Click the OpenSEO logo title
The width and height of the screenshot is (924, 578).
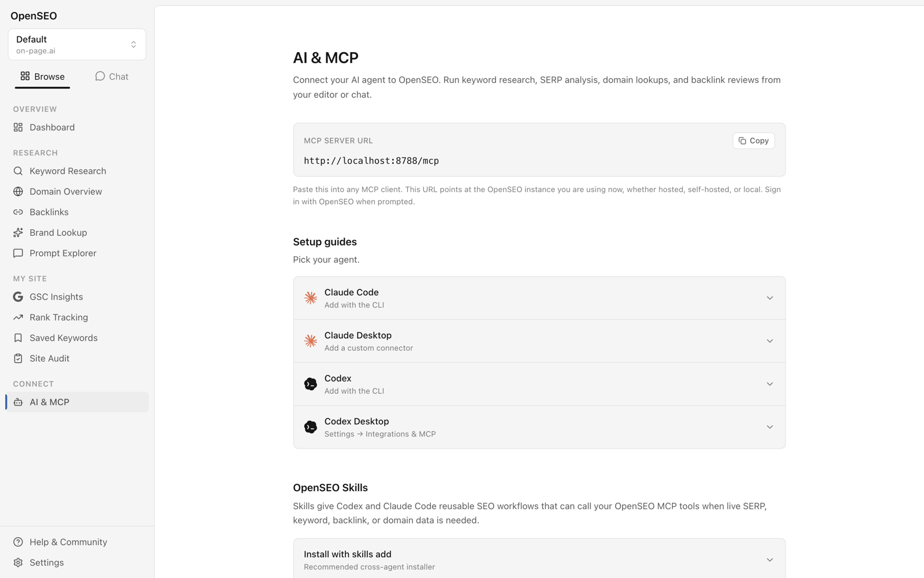[x=33, y=16]
